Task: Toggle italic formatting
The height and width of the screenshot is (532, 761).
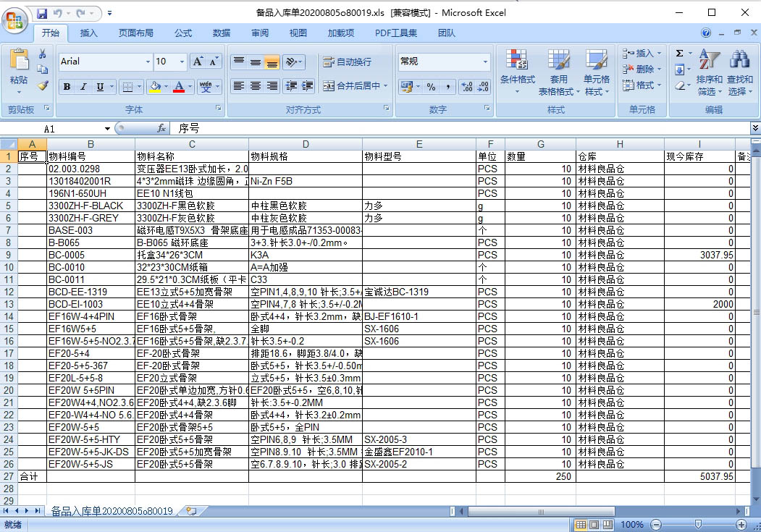Action: coord(83,87)
